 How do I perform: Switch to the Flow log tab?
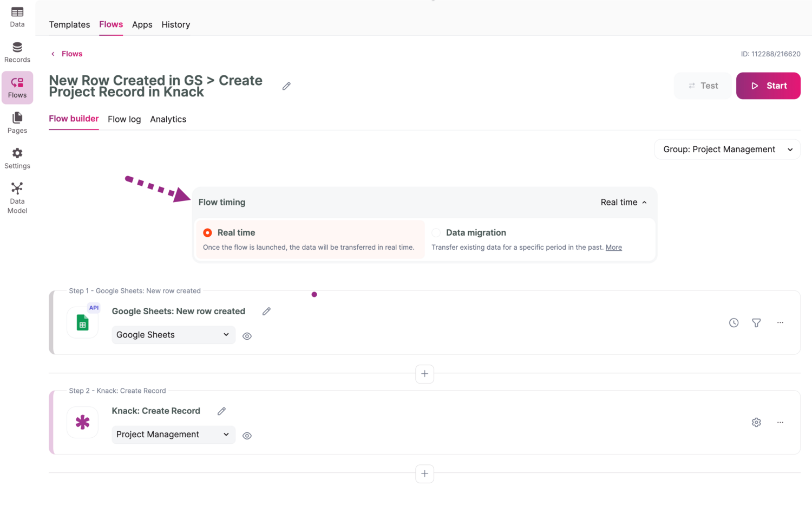pyautogui.click(x=124, y=119)
